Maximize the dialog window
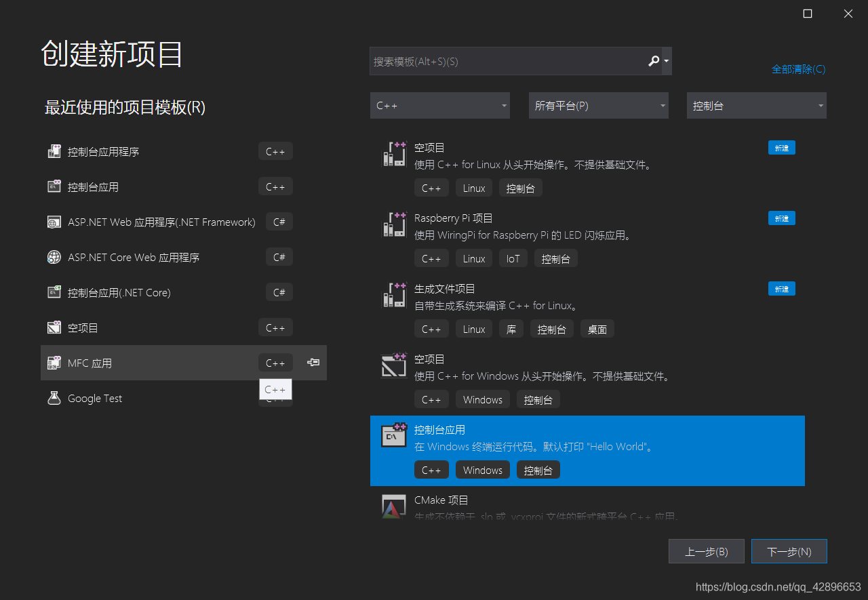This screenshot has width=868, height=600. pyautogui.click(x=808, y=14)
